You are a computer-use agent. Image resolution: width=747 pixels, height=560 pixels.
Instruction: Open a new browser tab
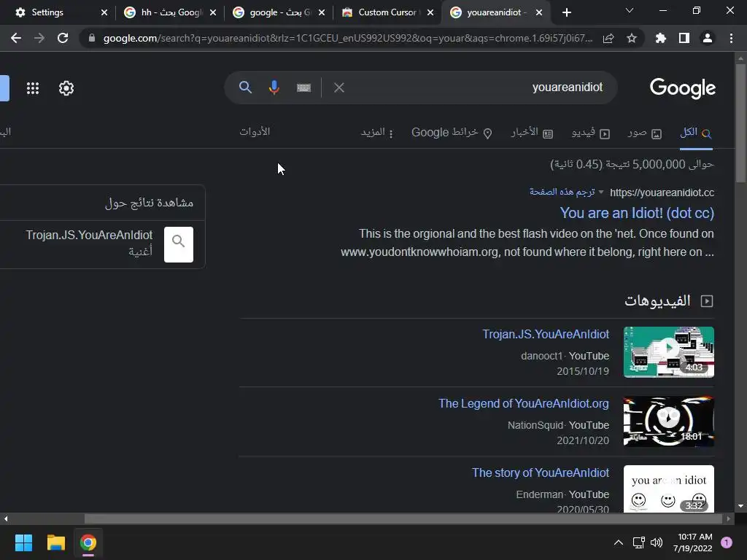pyautogui.click(x=566, y=12)
